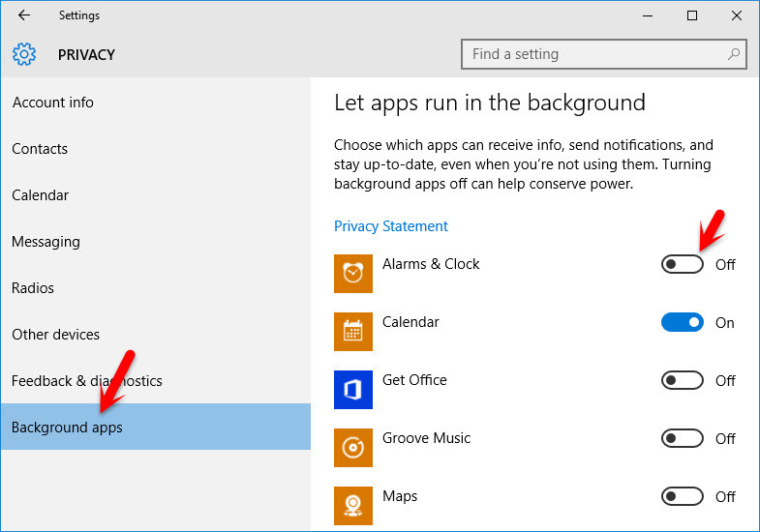This screenshot has width=760, height=532.
Task: Click the Privacy gear icon
Action: click(x=24, y=54)
